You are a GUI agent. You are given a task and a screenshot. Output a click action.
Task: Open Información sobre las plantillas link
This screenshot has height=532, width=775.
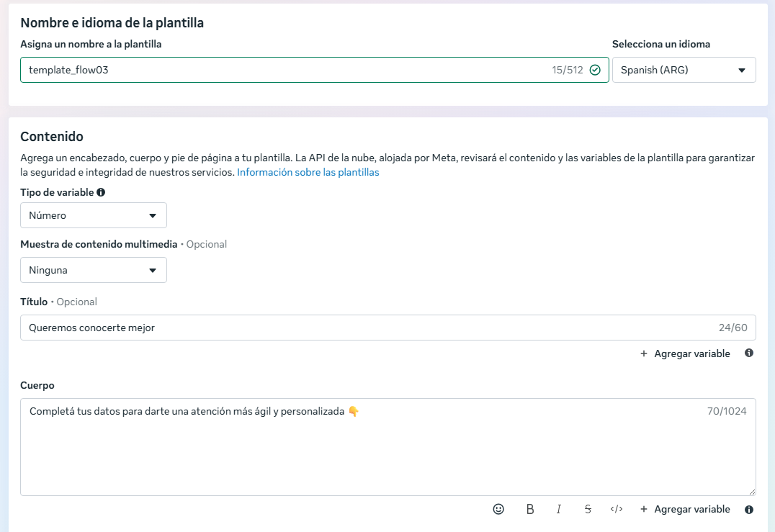point(308,172)
